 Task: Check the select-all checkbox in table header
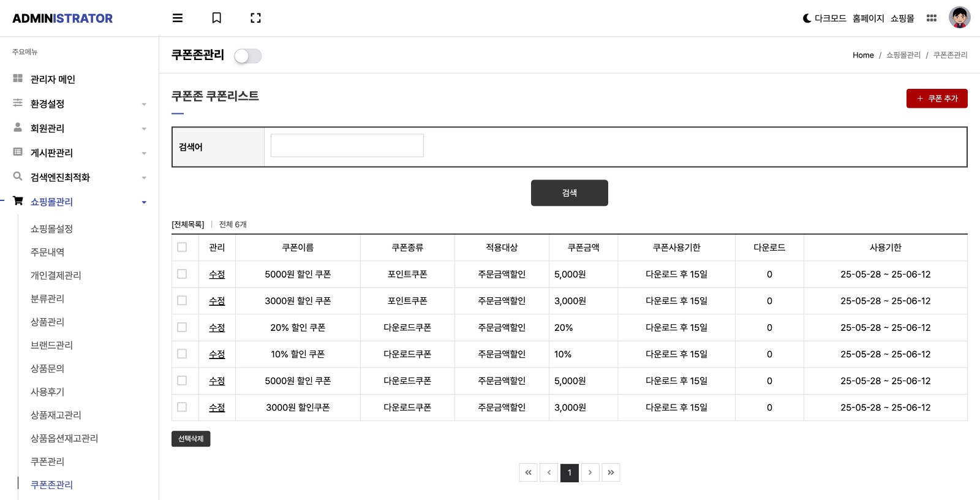(182, 247)
